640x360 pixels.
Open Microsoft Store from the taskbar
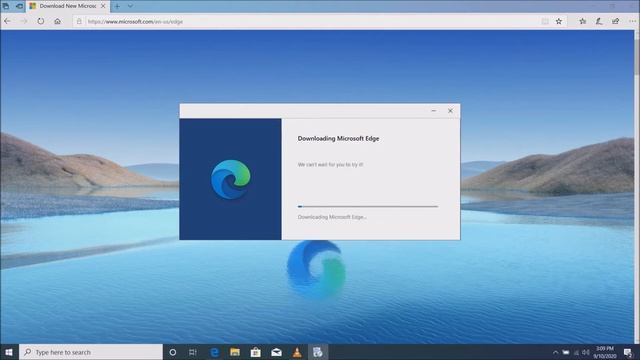tap(256, 352)
